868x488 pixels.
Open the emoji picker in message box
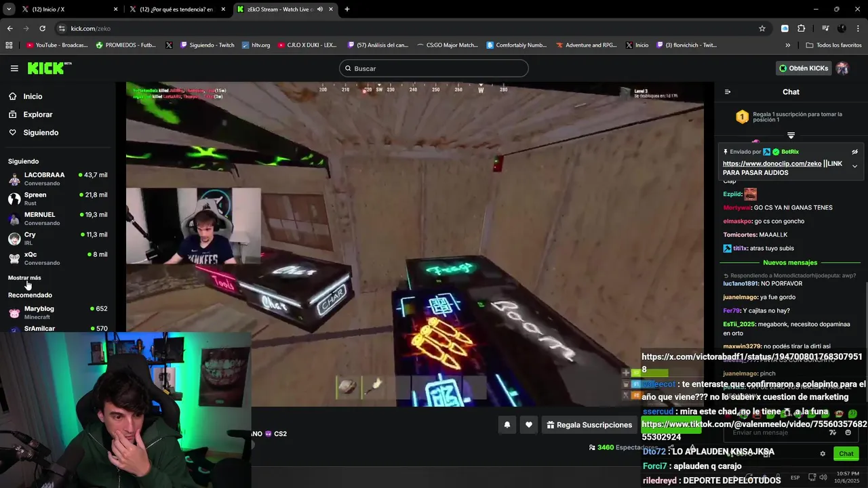(848, 432)
